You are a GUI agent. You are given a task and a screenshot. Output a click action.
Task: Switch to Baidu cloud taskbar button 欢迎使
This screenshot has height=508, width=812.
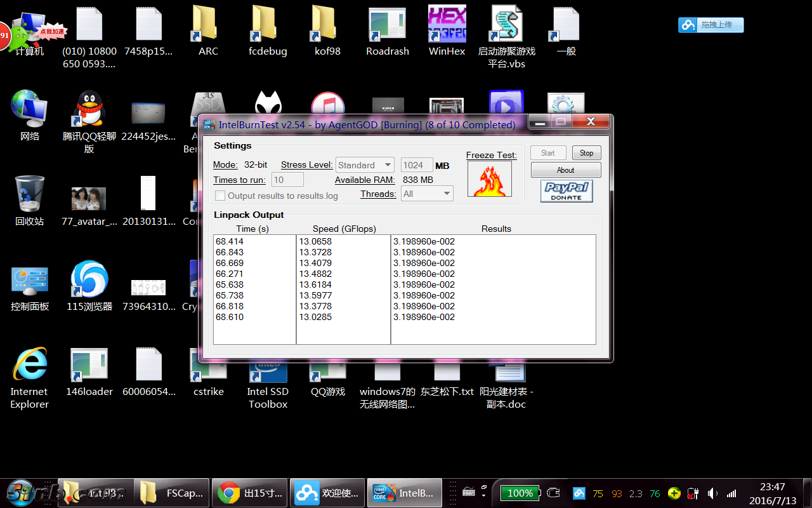(327, 493)
